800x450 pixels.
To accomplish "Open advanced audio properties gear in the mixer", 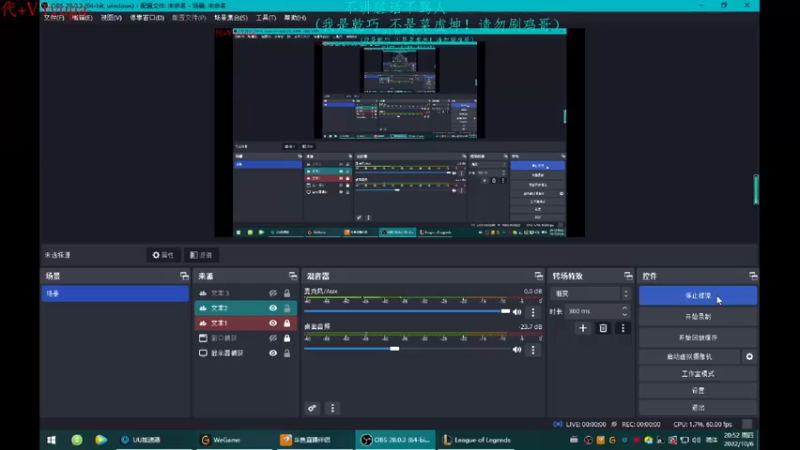I will click(x=312, y=408).
